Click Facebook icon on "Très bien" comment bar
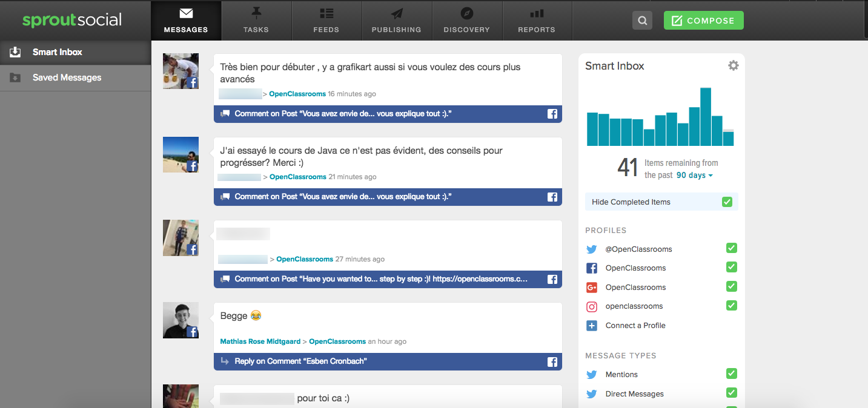This screenshot has height=408, width=868. click(552, 114)
